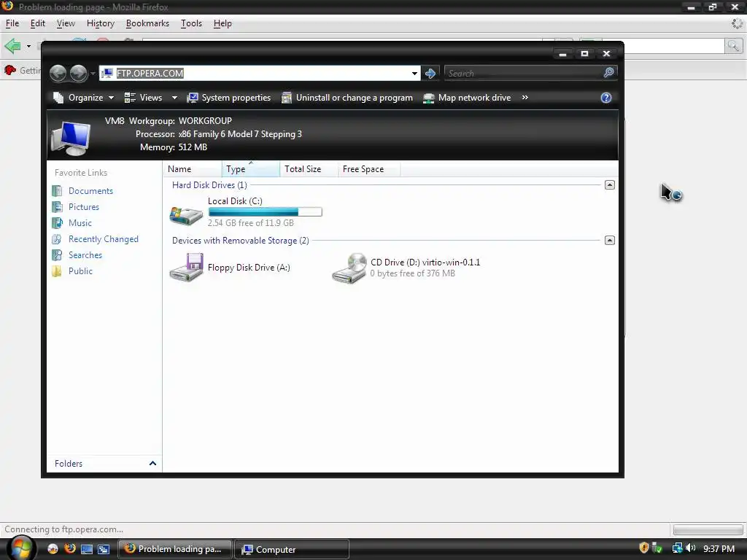Click the address bar containing FTP.OPERA.COM

260,74
